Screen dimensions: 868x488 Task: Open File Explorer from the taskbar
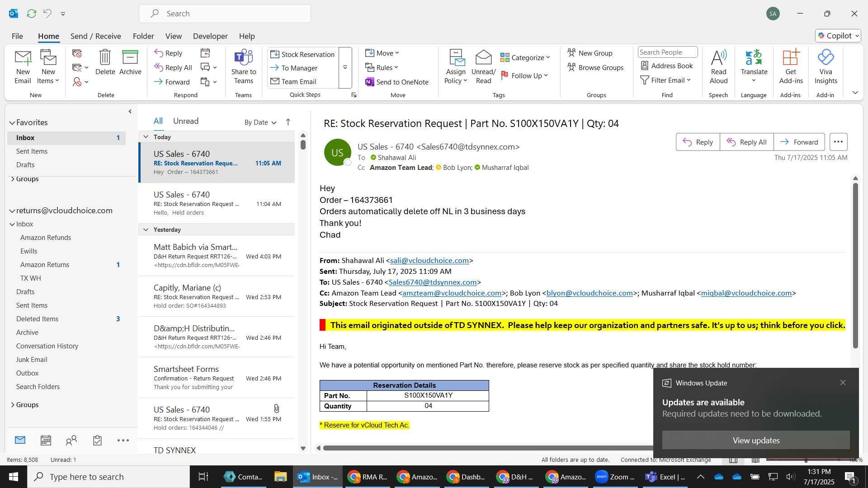280,477
